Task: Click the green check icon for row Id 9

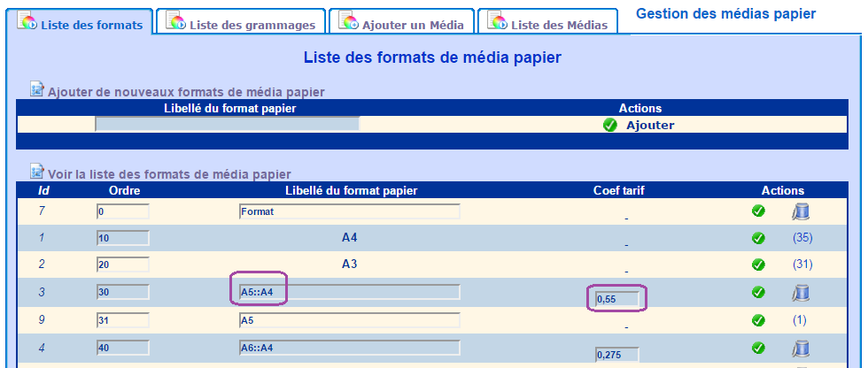Action: point(758,320)
